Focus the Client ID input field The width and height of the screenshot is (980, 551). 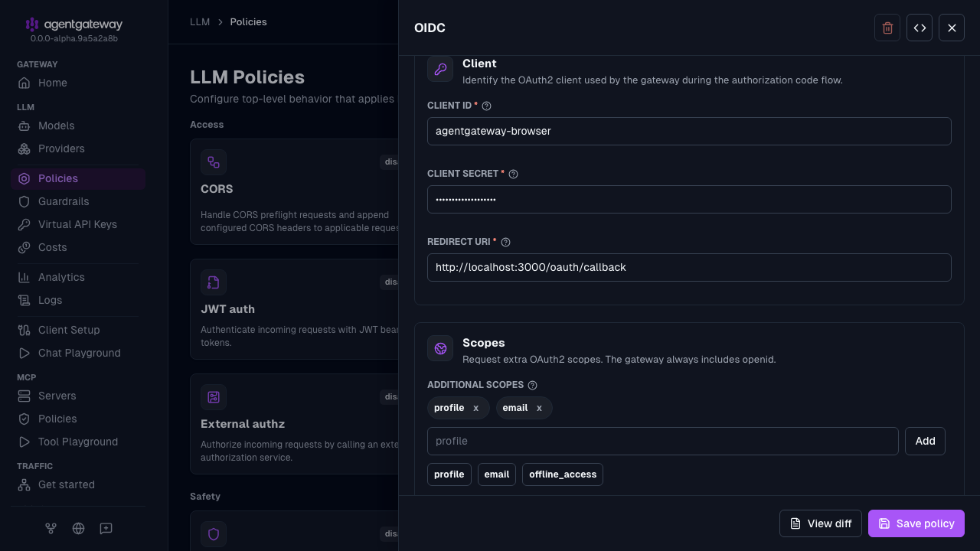click(x=689, y=131)
